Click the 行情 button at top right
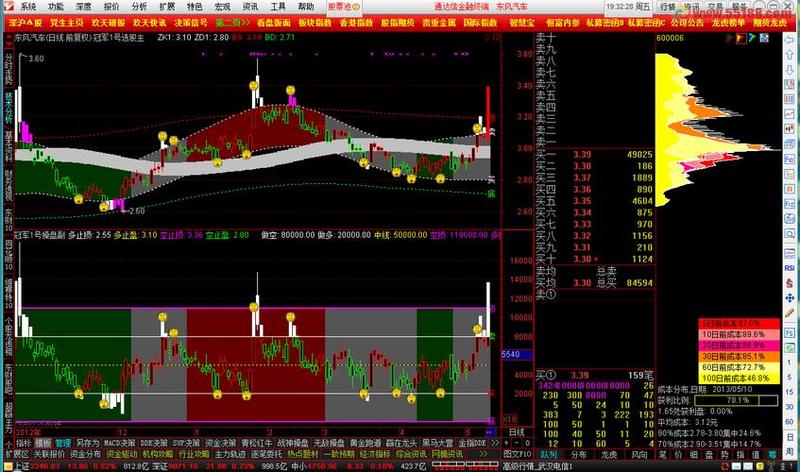 (668, 7)
